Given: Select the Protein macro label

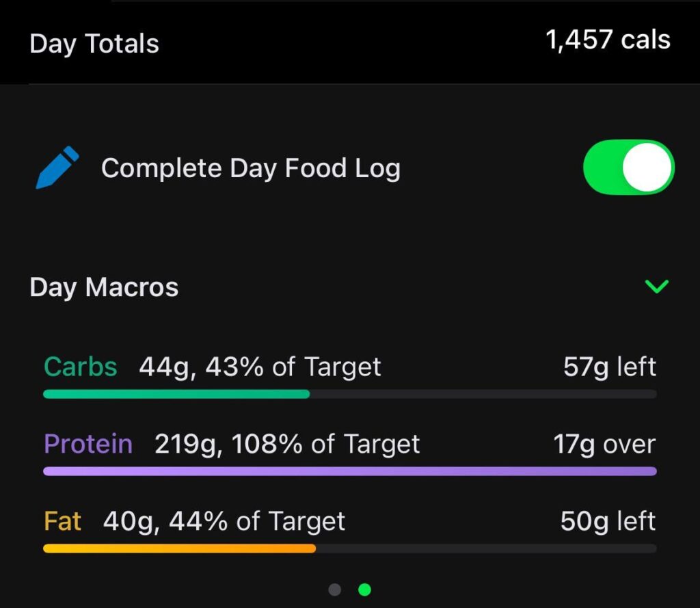Looking at the screenshot, I should [88, 444].
